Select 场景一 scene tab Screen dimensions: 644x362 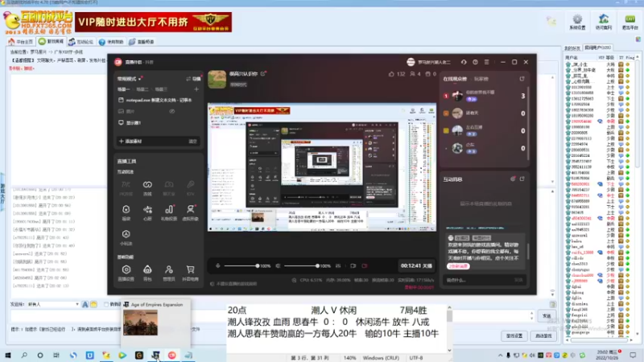coord(124,89)
